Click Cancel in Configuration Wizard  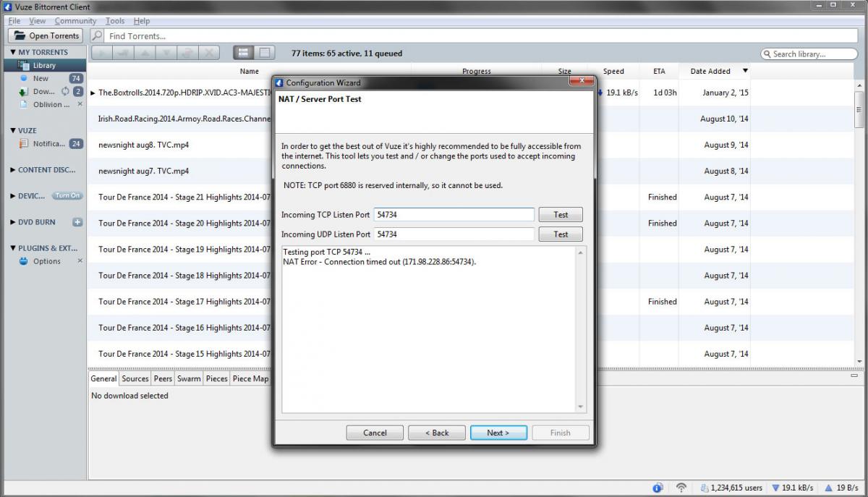pyautogui.click(x=375, y=433)
